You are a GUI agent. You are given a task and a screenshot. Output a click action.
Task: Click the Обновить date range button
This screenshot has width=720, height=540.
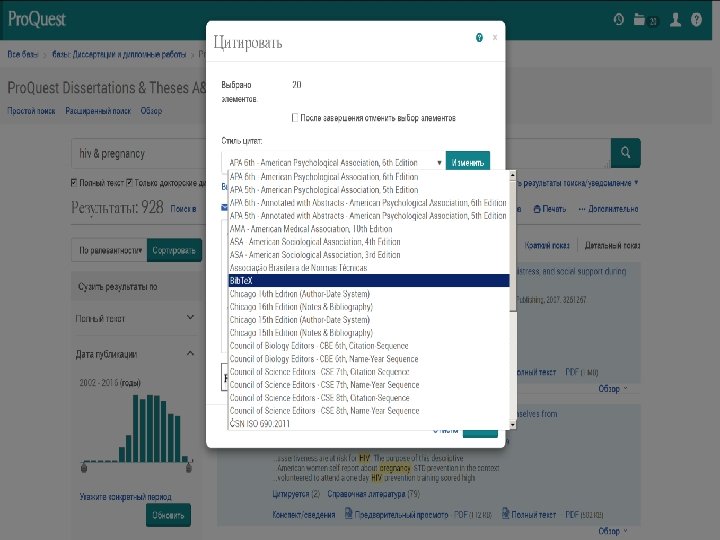point(168,515)
